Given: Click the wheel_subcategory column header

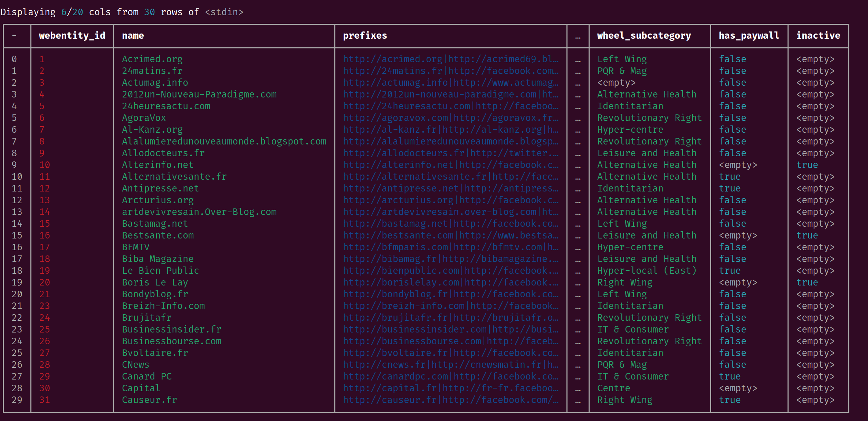Looking at the screenshot, I should (x=644, y=36).
